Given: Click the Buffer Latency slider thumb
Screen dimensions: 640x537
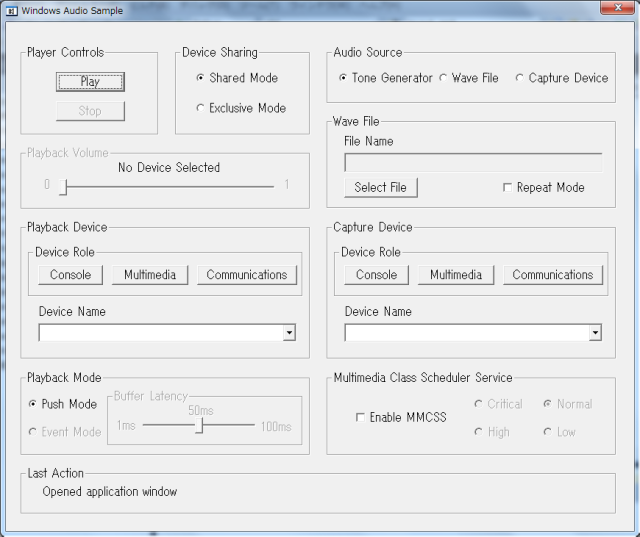Looking at the screenshot, I should pos(199,426).
